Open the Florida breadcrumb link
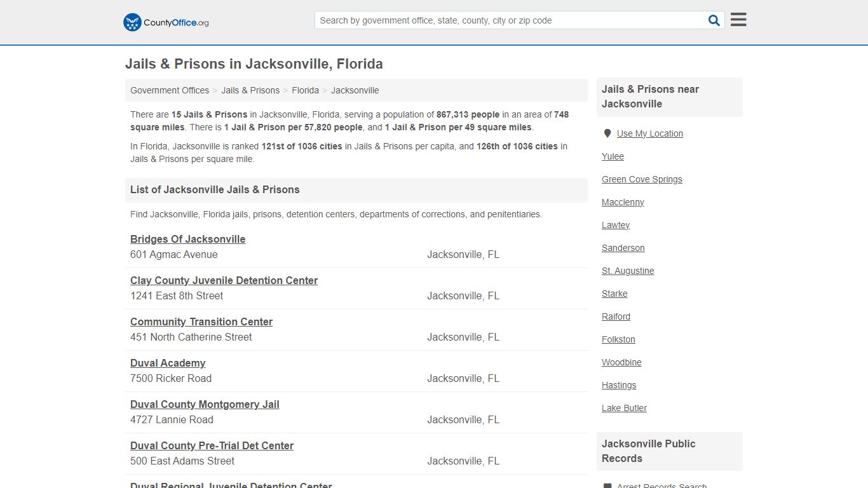 [x=306, y=90]
